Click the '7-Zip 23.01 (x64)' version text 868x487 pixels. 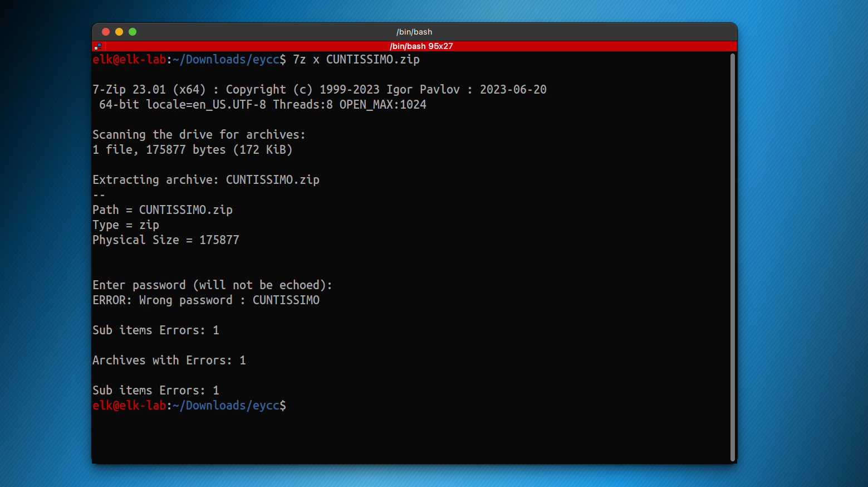coord(149,90)
